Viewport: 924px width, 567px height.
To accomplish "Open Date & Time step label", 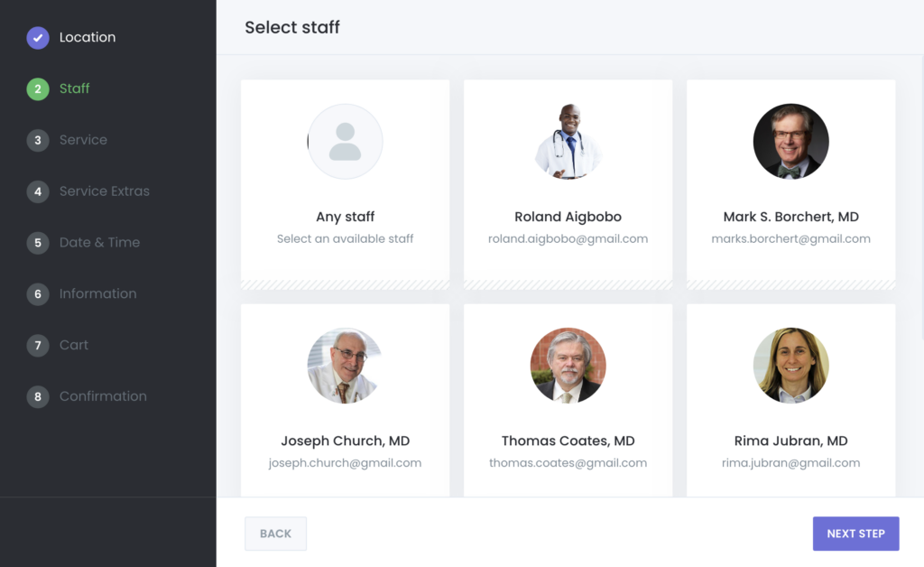I will tap(99, 243).
